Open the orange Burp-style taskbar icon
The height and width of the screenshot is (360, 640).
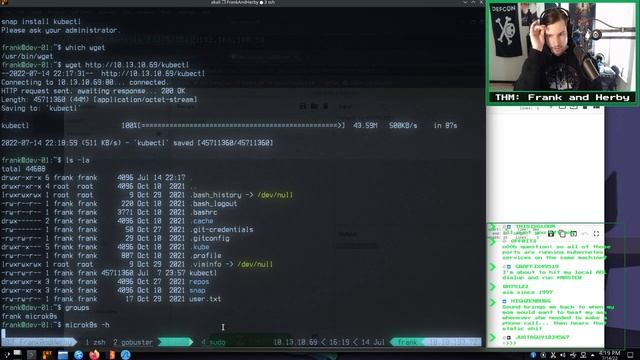(111, 355)
